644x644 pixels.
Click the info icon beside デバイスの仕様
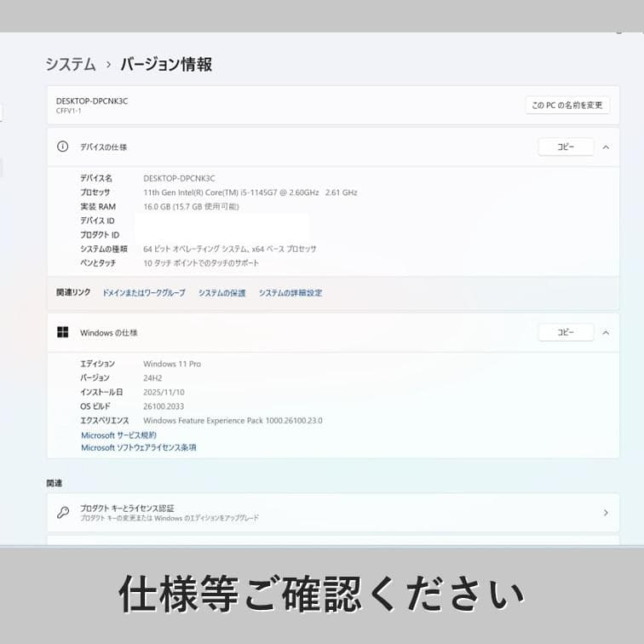pyautogui.click(x=62, y=147)
